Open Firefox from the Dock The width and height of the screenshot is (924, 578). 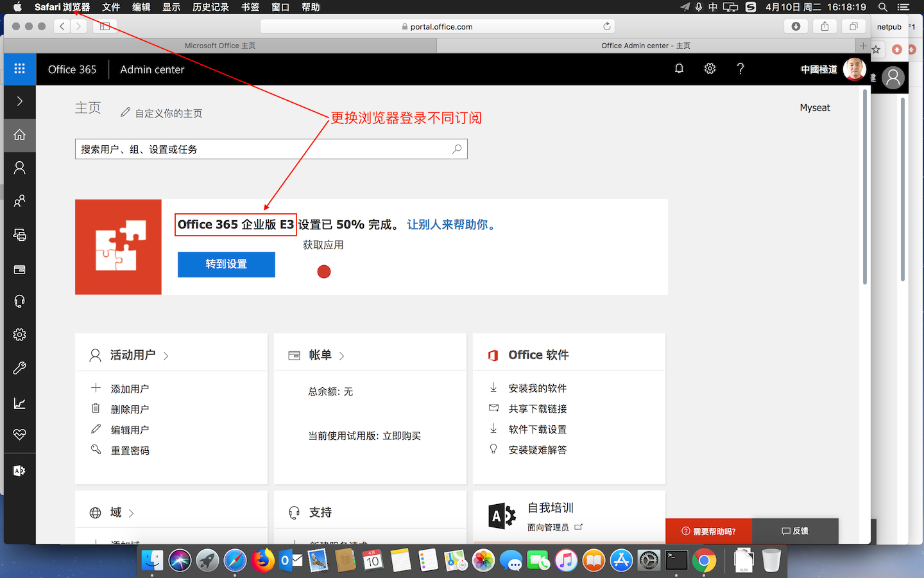262,561
